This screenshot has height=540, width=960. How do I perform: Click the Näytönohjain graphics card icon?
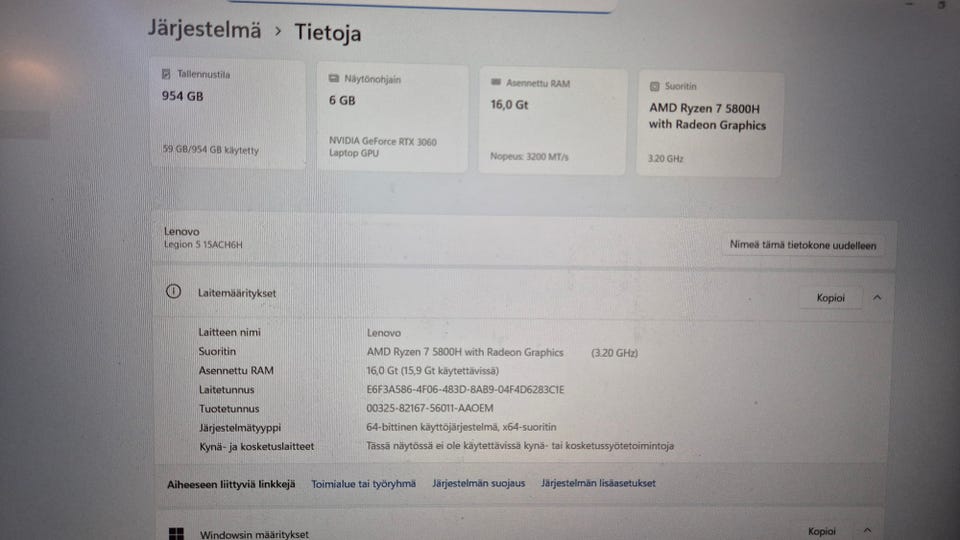pos(333,79)
